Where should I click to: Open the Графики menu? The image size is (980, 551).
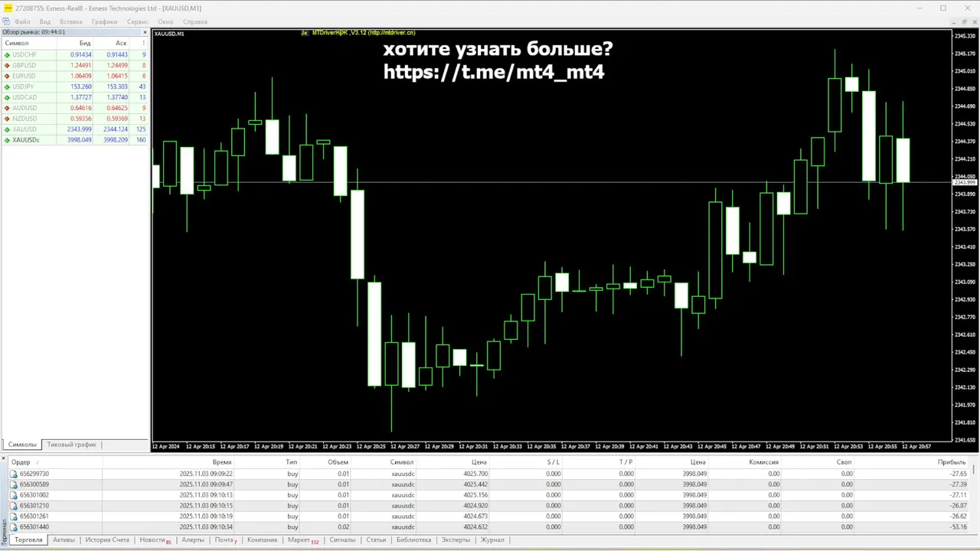(x=105, y=22)
